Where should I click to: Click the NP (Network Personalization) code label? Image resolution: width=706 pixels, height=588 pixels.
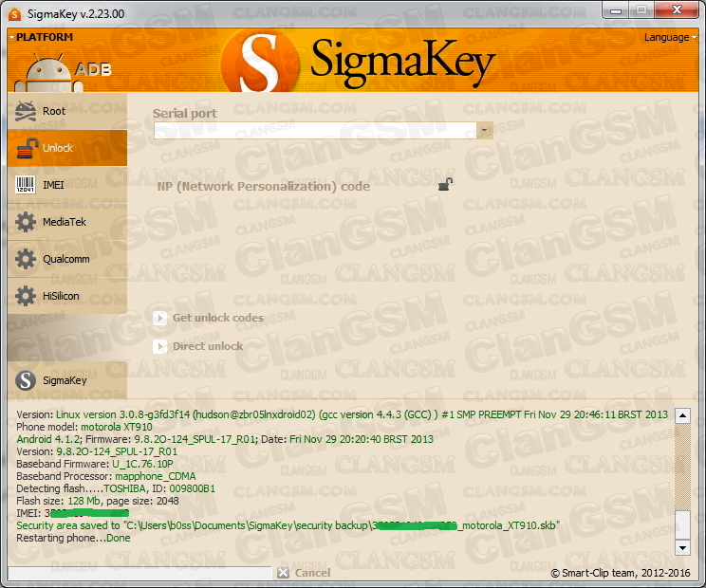point(264,186)
